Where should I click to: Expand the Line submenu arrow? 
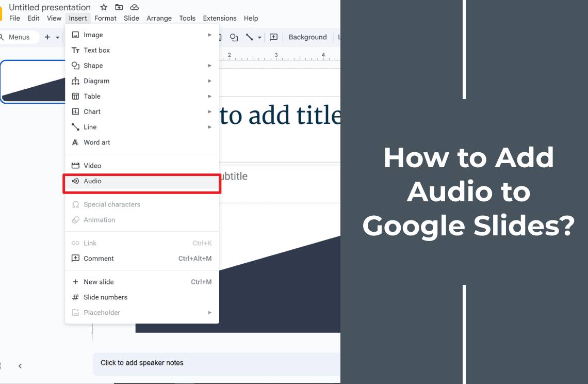pyautogui.click(x=209, y=127)
